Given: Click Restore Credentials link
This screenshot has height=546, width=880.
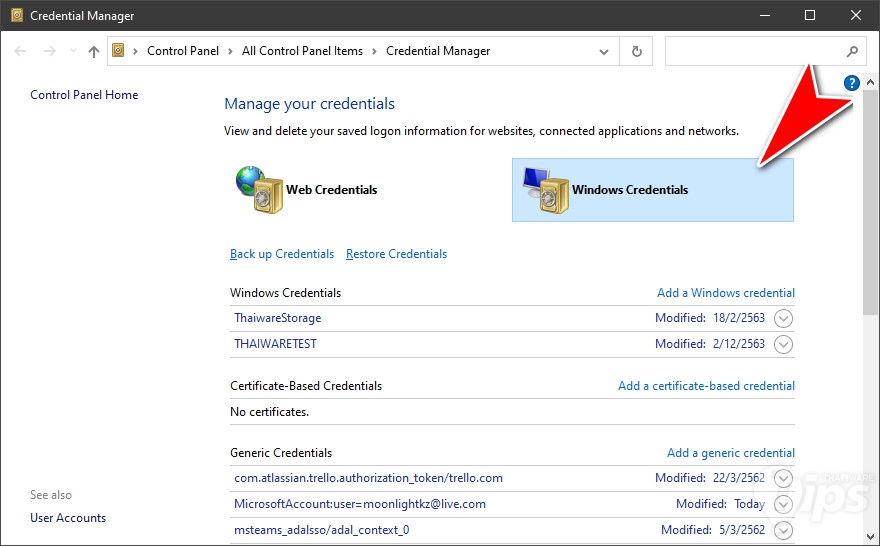Looking at the screenshot, I should 396,254.
